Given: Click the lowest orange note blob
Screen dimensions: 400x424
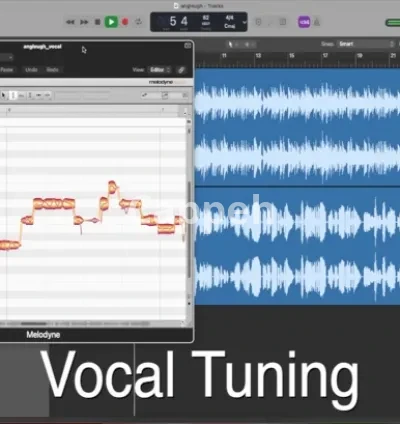Looking at the screenshot, I should point(9,245).
